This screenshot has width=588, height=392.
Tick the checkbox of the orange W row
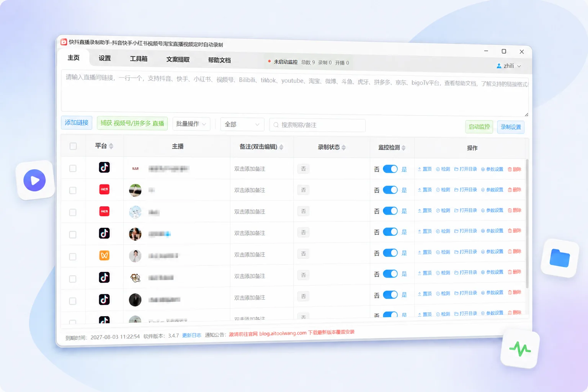click(x=73, y=257)
